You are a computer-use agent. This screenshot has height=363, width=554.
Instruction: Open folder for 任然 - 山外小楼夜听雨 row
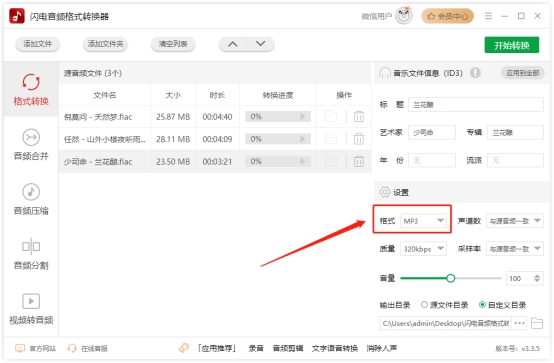(x=331, y=139)
